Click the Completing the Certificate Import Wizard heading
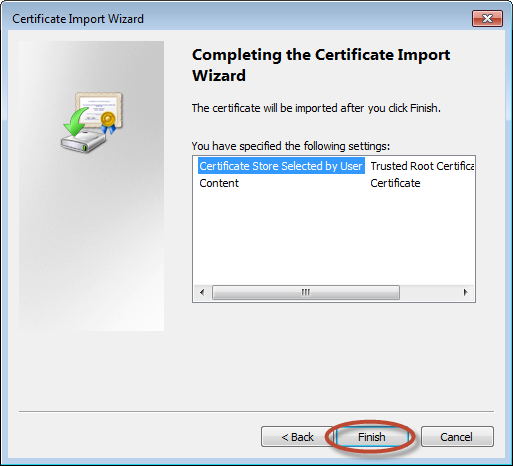Image resolution: width=513 pixels, height=466 pixels. pyautogui.click(x=321, y=65)
